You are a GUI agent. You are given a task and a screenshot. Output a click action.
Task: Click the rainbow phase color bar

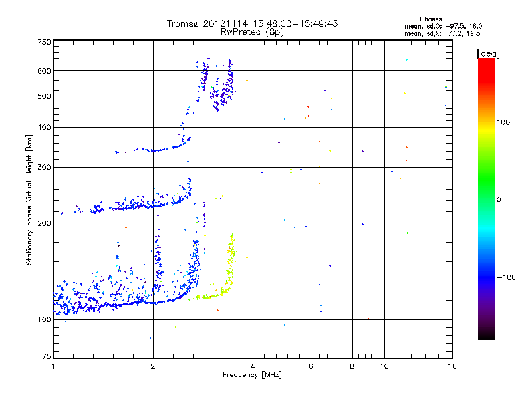tap(487, 198)
